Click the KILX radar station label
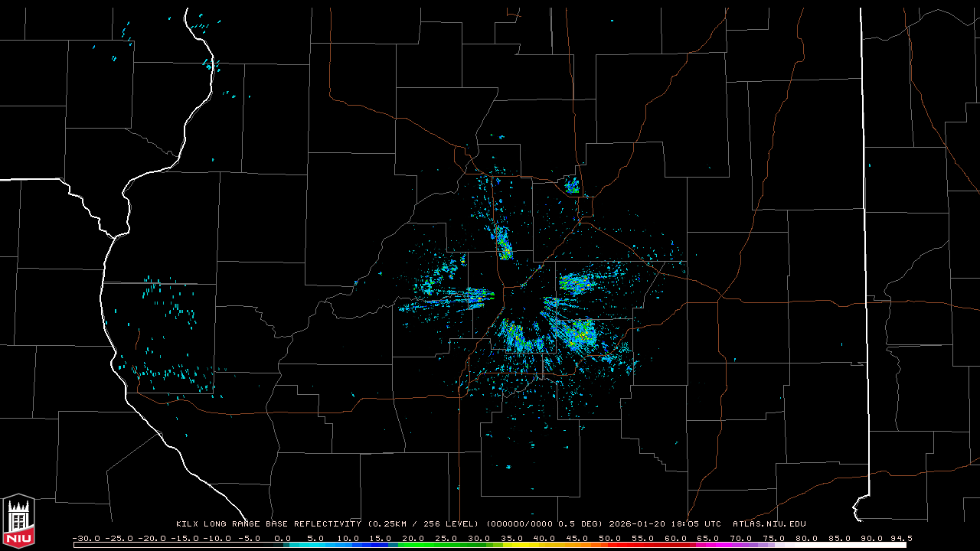980x551 pixels. (188, 524)
